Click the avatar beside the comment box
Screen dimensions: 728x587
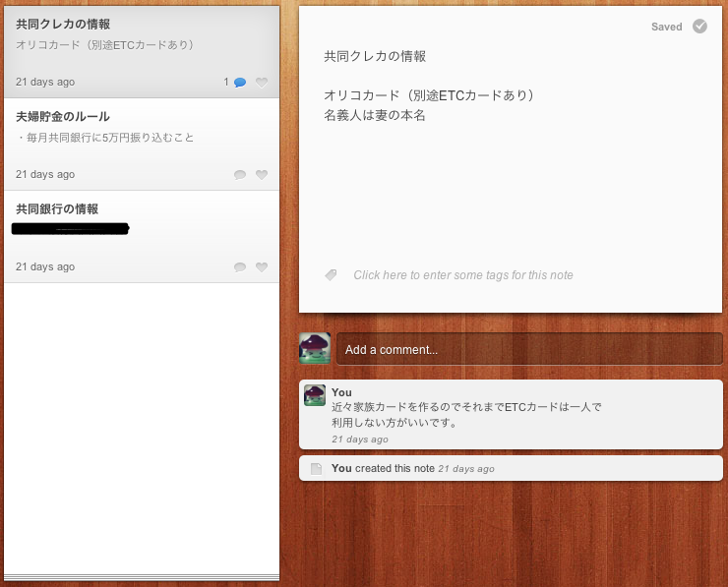coord(314,348)
